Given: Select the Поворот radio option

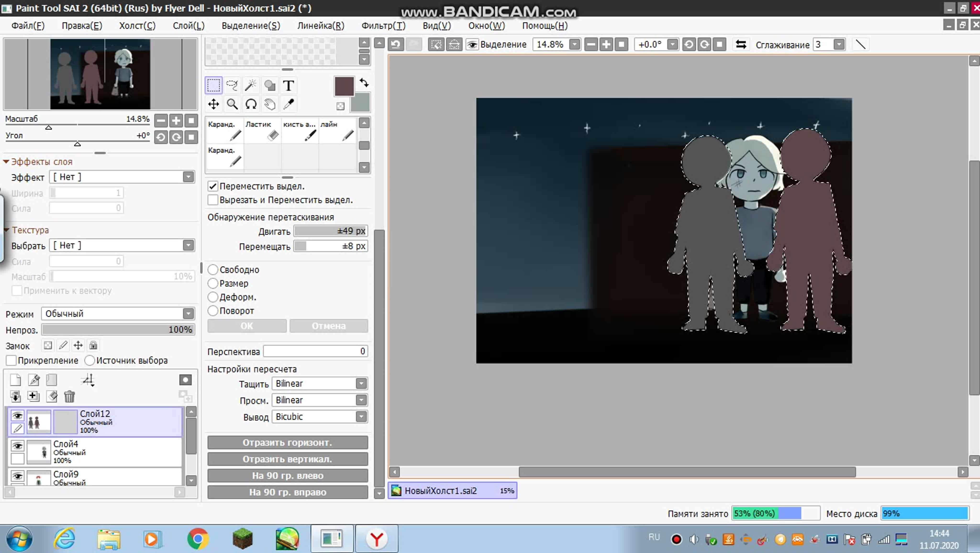Looking at the screenshot, I should (213, 311).
